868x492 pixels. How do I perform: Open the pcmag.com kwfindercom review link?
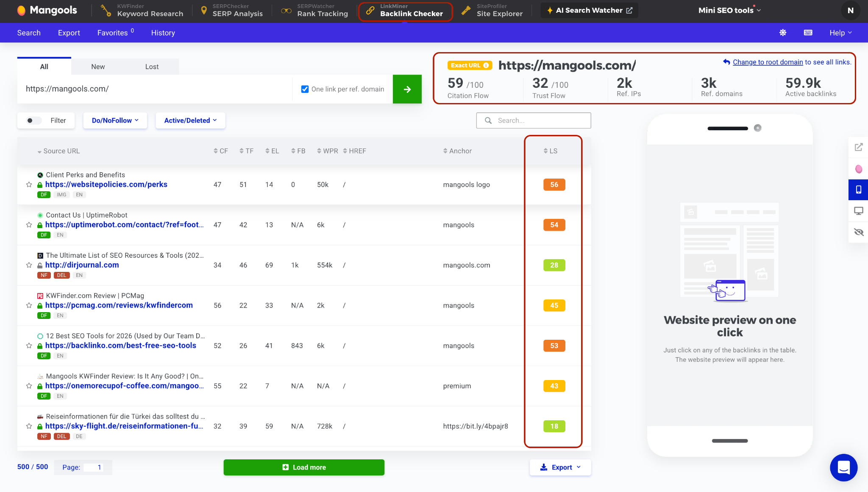(x=119, y=305)
